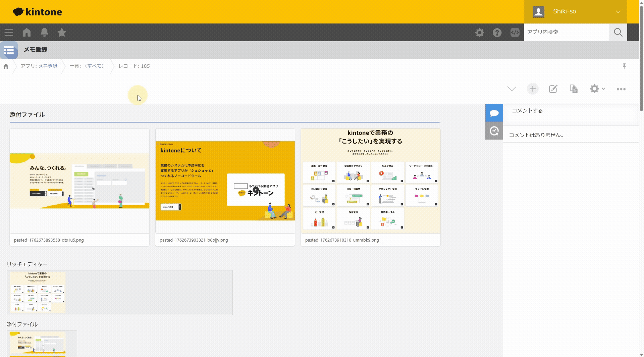Click the developer code icon in header
The width and height of the screenshot is (644, 357).
515,33
